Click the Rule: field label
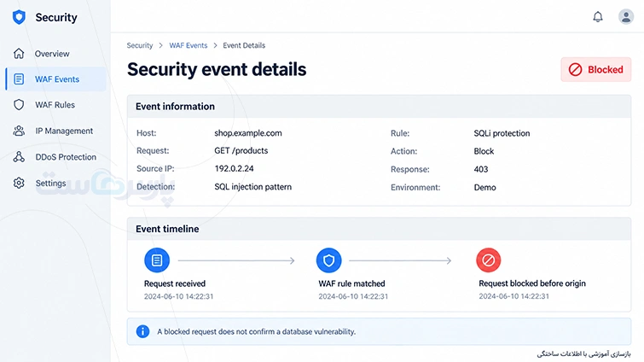Image resolution: width=644 pixels, height=362 pixels. point(400,133)
